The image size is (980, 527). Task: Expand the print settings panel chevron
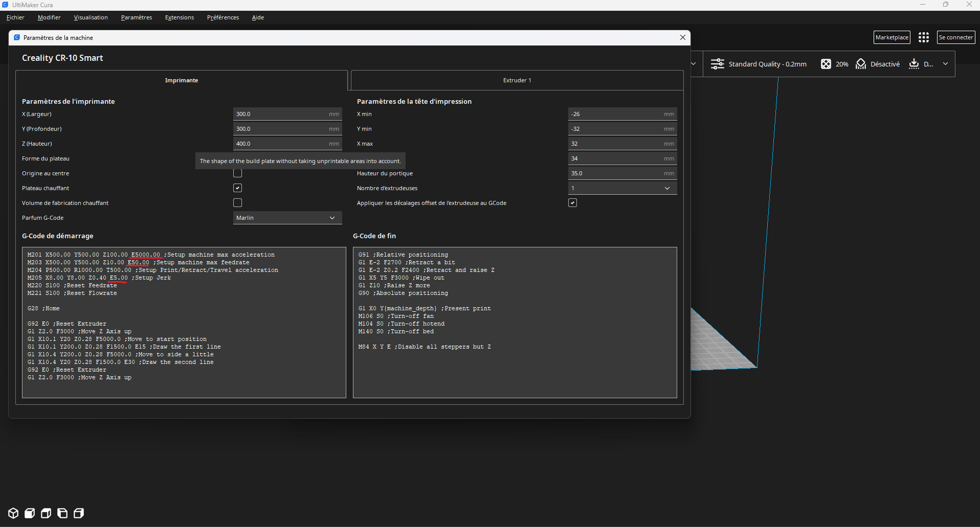click(x=945, y=64)
